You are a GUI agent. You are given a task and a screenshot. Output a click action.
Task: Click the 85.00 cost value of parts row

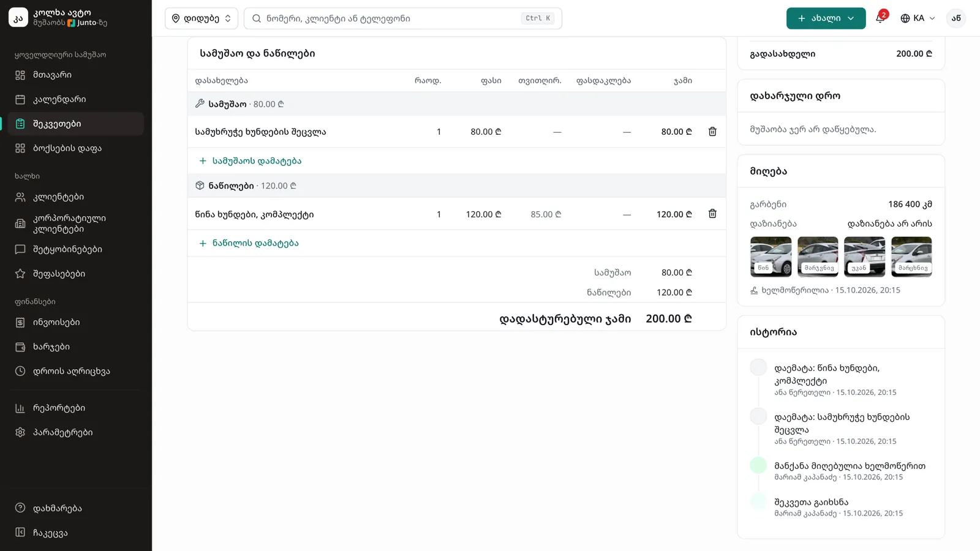[x=546, y=214]
